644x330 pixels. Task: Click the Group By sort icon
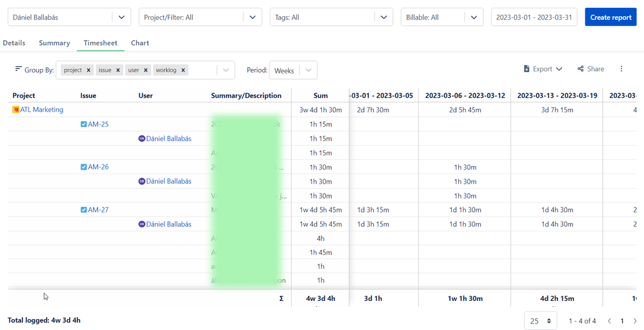[x=18, y=69]
